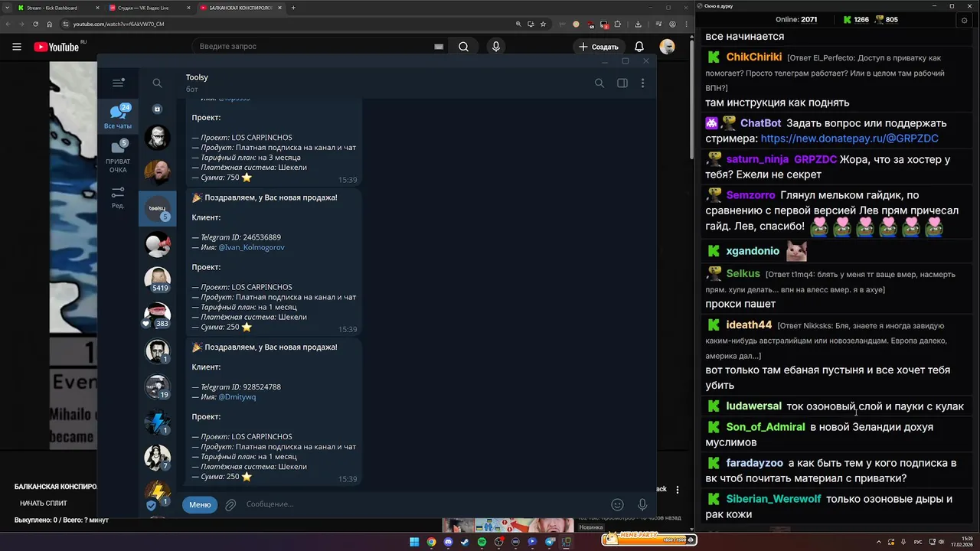Reload the page in Chrome

(35, 24)
